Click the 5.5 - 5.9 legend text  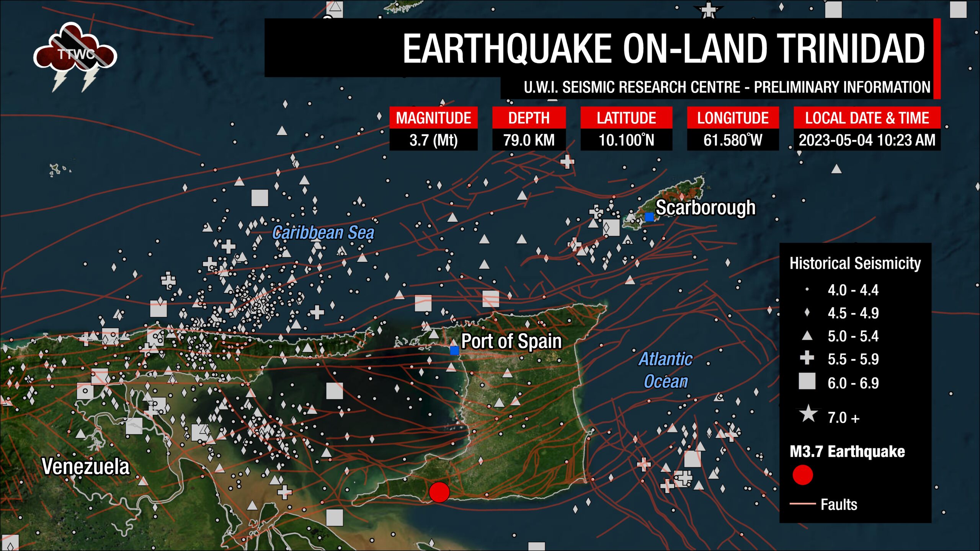(853, 359)
